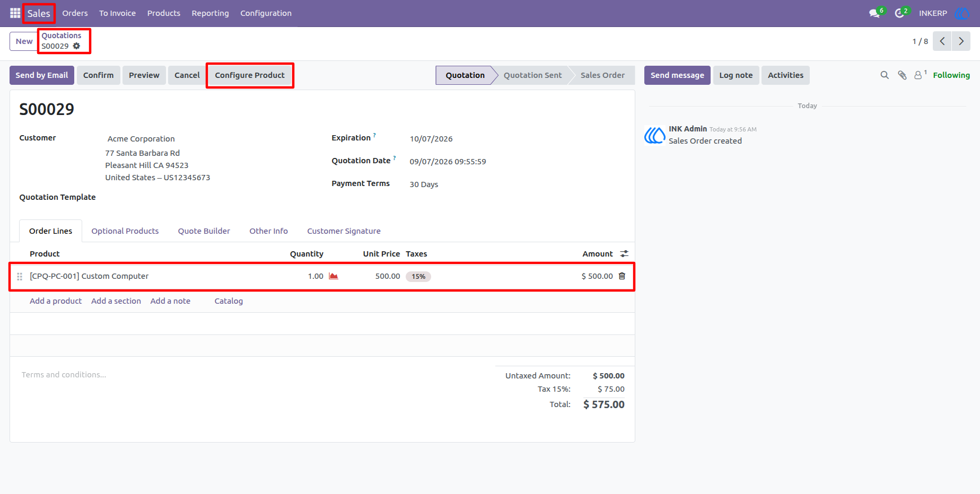Open the Products menu
This screenshot has width=980, height=494.
tap(164, 13)
